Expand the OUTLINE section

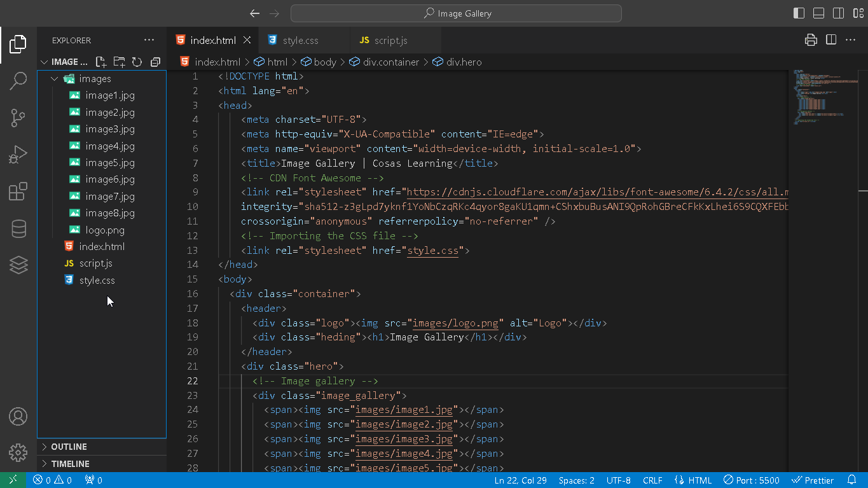click(x=69, y=447)
